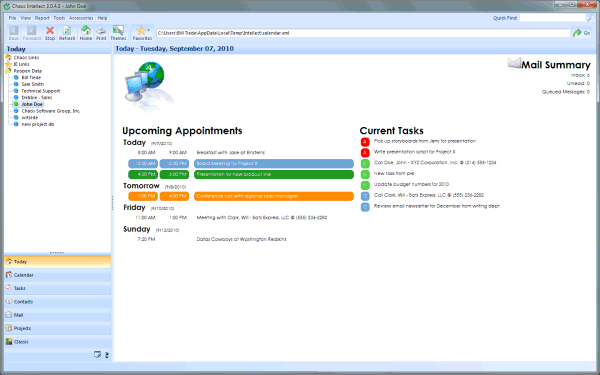Click the Print toolbar icon
600x375 pixels.
pos(101,33)
